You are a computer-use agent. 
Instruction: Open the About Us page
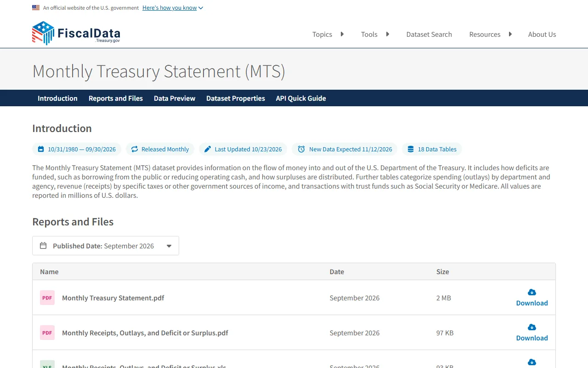(542, 34)
